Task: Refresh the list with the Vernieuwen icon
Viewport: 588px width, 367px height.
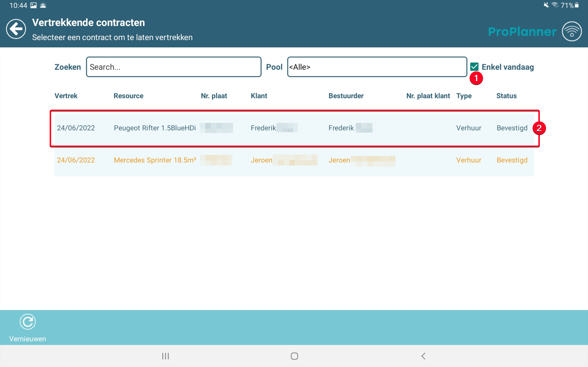Action: 28,322
